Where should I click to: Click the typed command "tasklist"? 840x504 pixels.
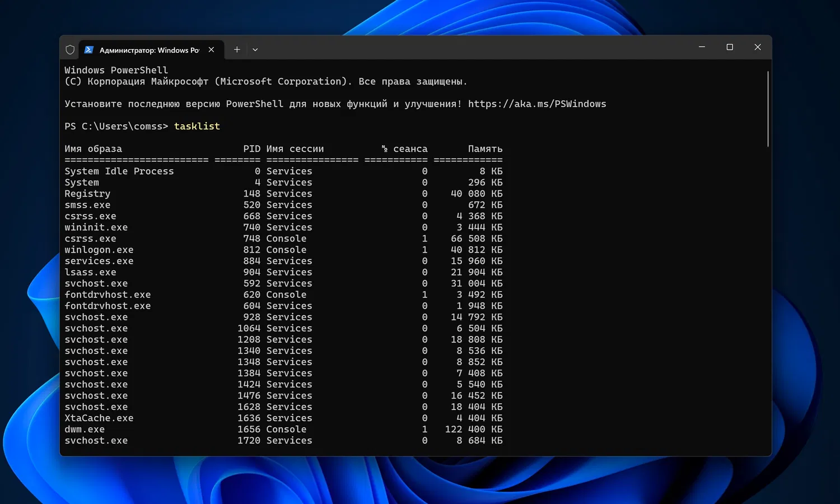click(x=197, y=127)
